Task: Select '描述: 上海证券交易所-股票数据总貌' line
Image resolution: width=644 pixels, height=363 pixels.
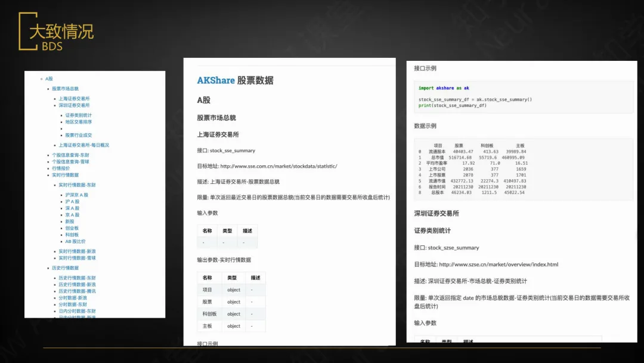Action: [x=238, y=181]
